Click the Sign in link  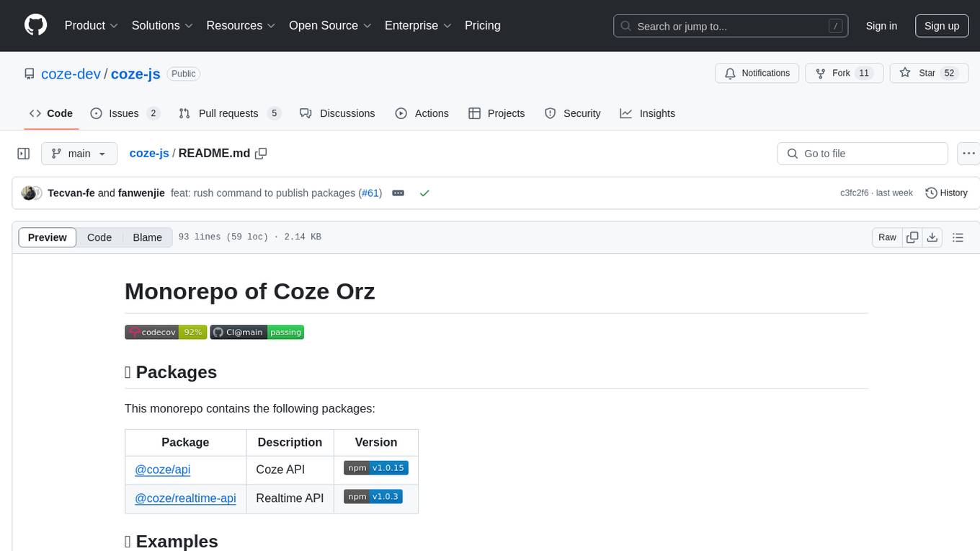[881, 26]
